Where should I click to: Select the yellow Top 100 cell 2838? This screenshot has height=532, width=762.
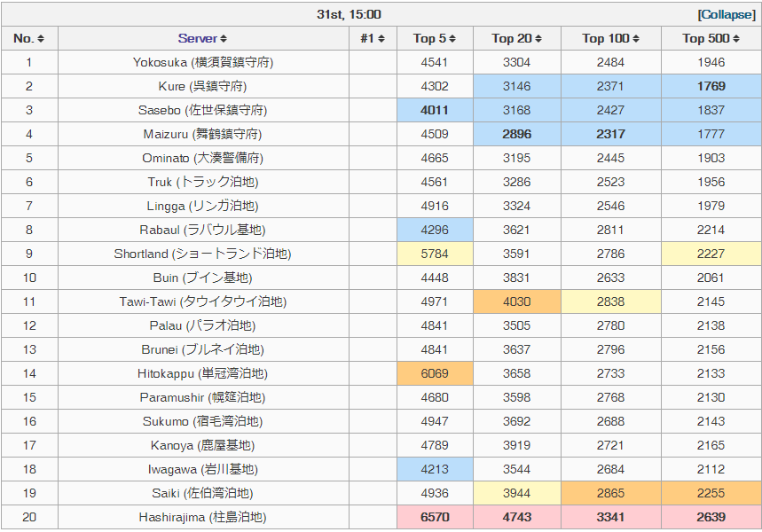click(x=610, y=301)
